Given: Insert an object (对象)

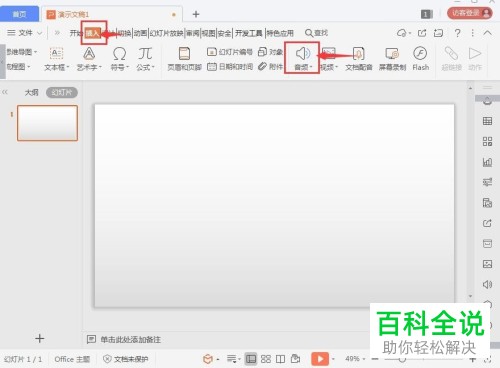Looking at the screenshot, I should pos(270,52).
